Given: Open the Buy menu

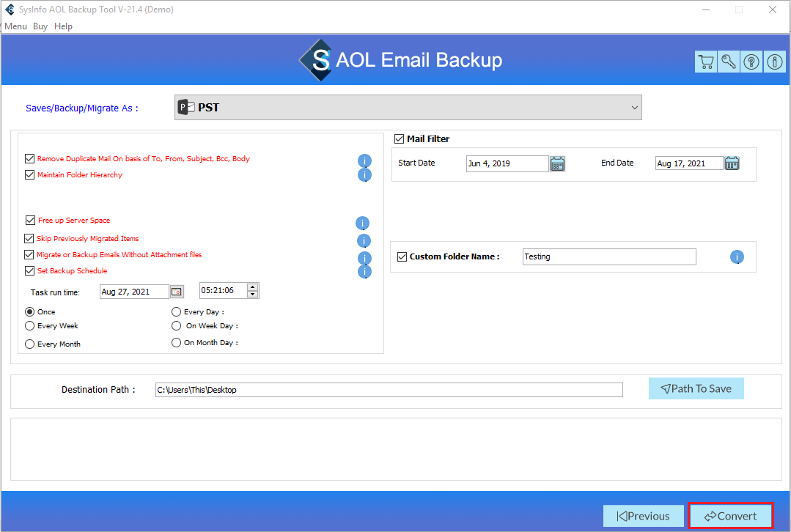Looking at the screenshot, I should (x=40, y=26).
